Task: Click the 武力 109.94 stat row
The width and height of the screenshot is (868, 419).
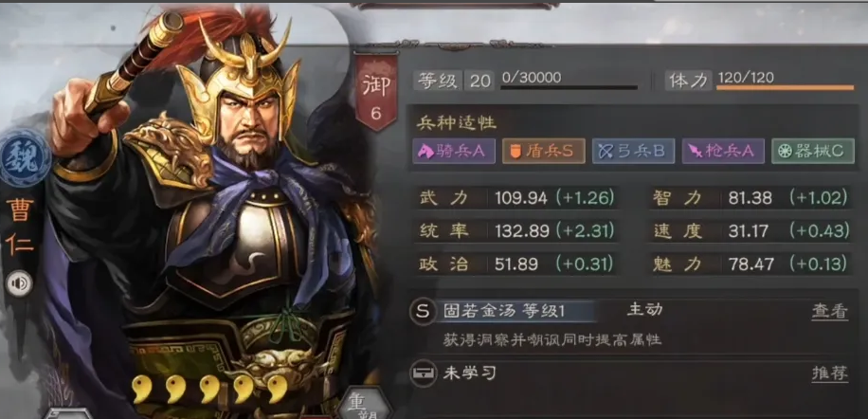Action: (515, 198)
